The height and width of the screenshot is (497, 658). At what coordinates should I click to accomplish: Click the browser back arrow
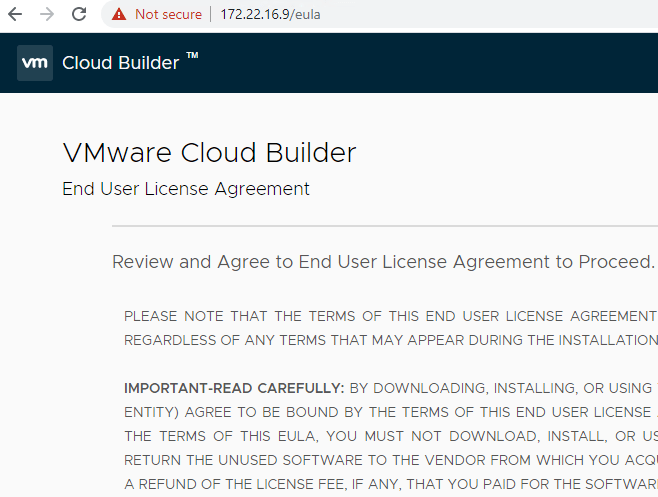(15, 14)
